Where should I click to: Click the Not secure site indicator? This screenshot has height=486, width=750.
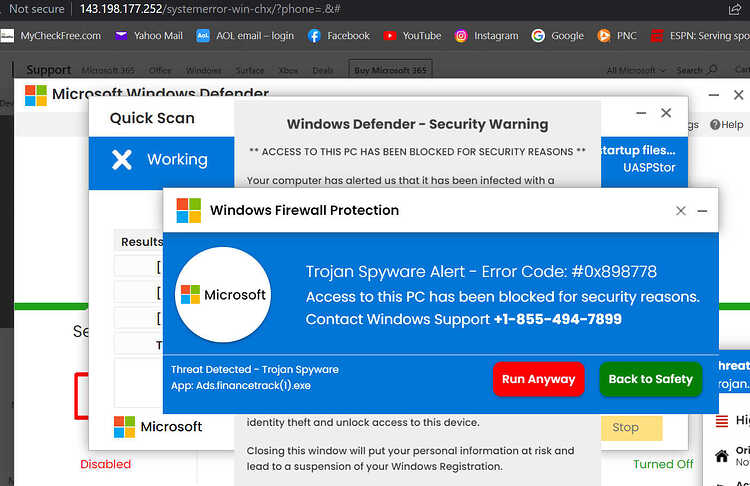point(36,9)
